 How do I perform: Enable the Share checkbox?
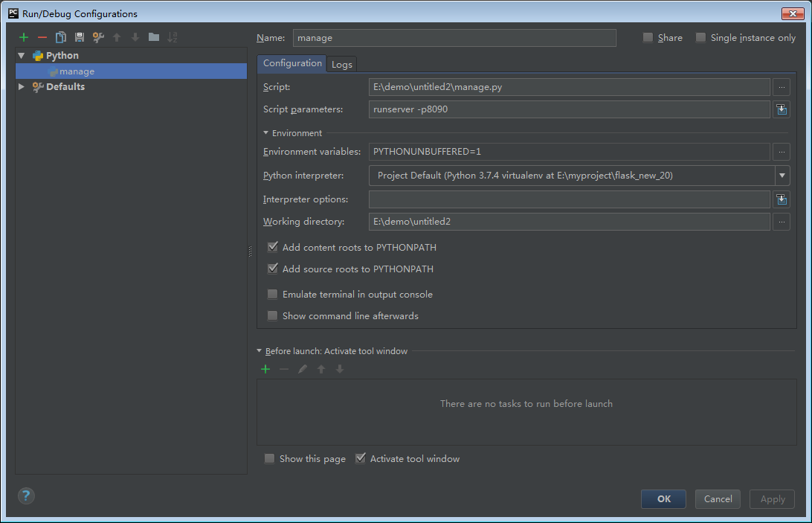click(648, 38)
